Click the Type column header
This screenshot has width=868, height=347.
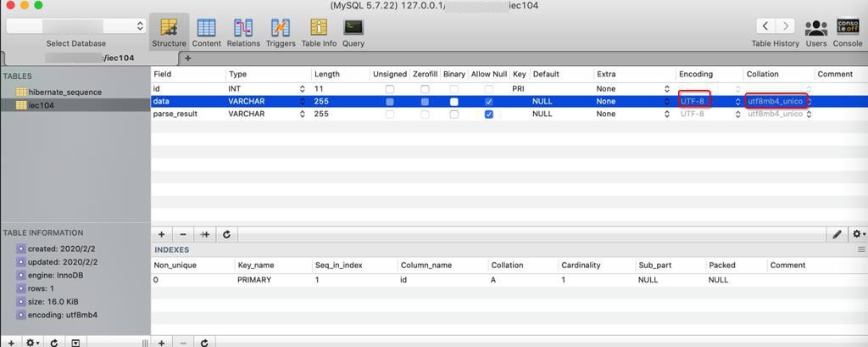click(x=269, y=74)
